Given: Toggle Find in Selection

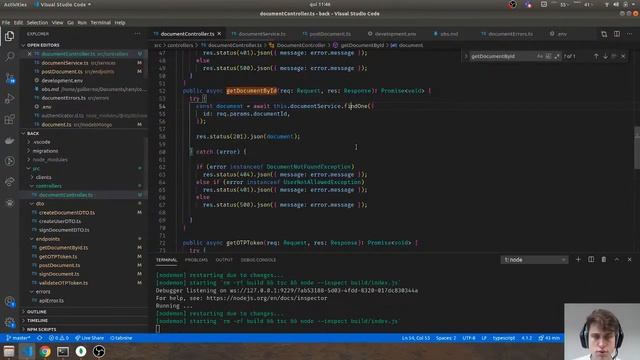Looking at the screenshot, I should pyautogui.click(x=614, y=56).
